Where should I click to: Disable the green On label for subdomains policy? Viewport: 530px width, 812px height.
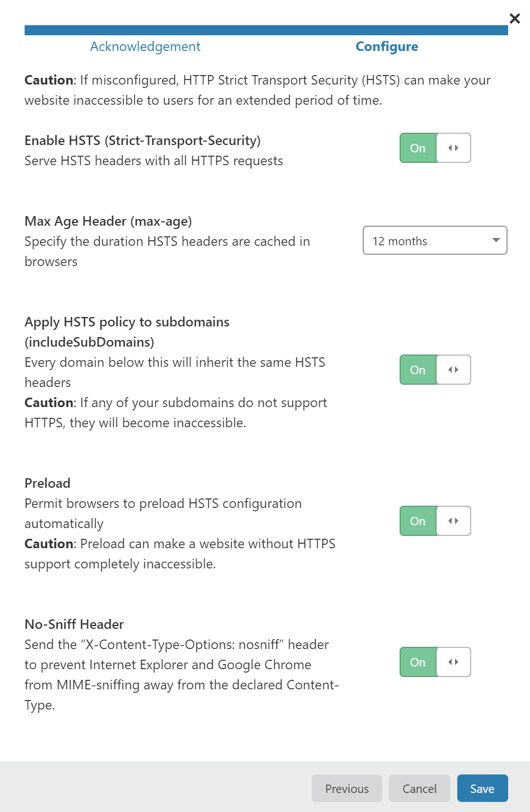point(418,370)
